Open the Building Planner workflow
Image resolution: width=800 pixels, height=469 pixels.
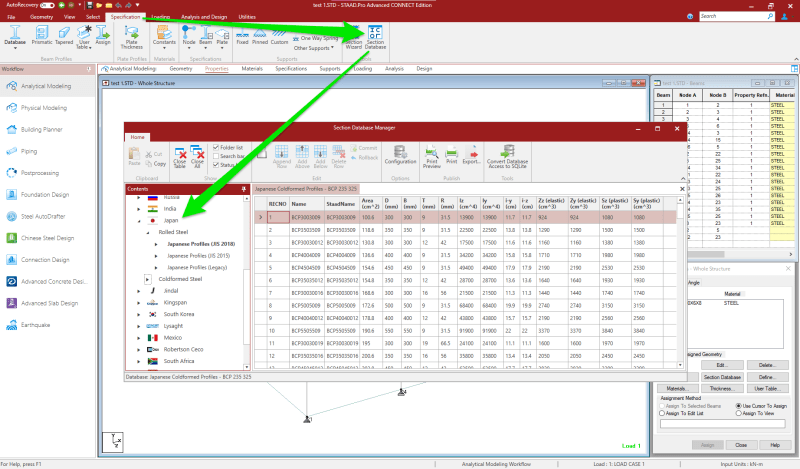(x=42, y=130)
